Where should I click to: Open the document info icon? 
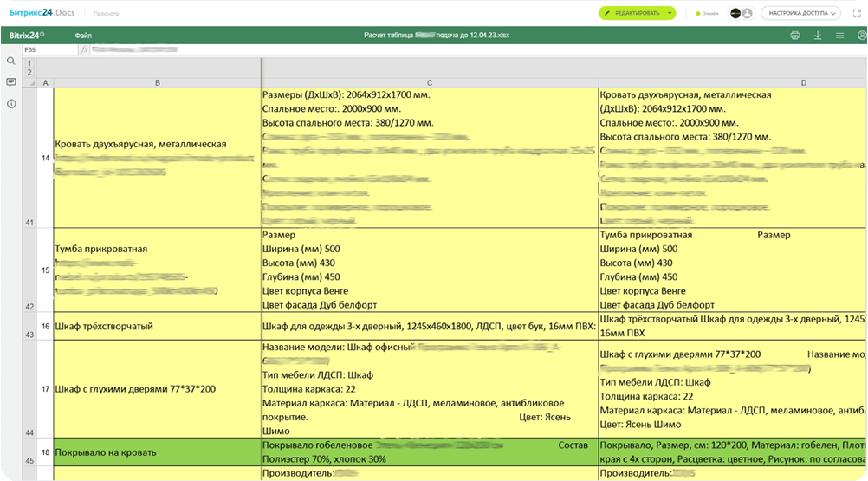11,103
